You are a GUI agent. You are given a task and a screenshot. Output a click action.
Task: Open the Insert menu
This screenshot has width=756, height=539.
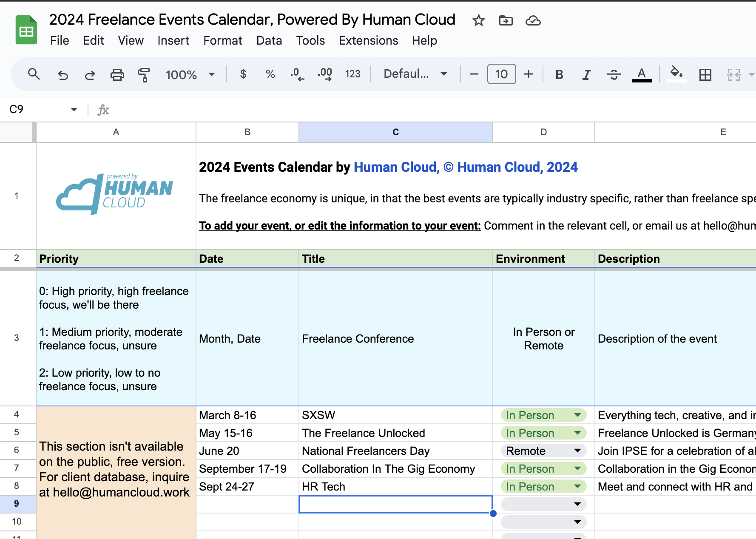pyautogui.click(x=173, y=41)
